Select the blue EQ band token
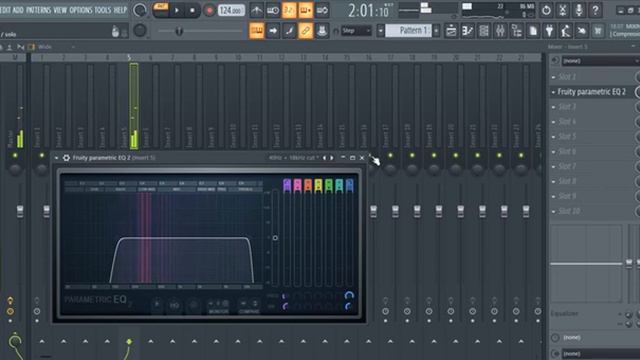Viewport: 640px width, 360px height. (x=349, y=185)
